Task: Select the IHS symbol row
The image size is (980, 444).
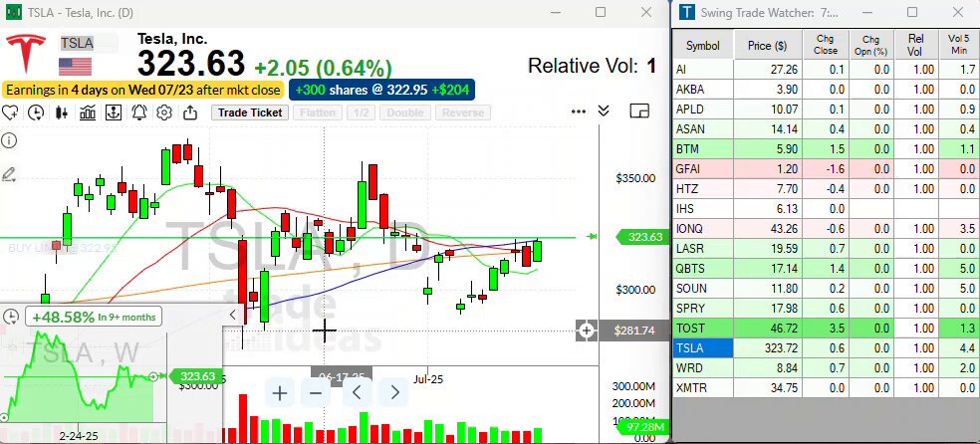Action: pyautogui.click(x=825, y=209)
